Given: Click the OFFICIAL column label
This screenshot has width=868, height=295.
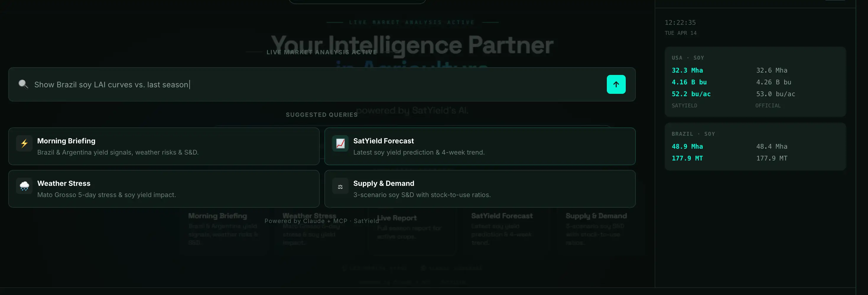Looking at the screenshot, I should click(x=768, y=106).
